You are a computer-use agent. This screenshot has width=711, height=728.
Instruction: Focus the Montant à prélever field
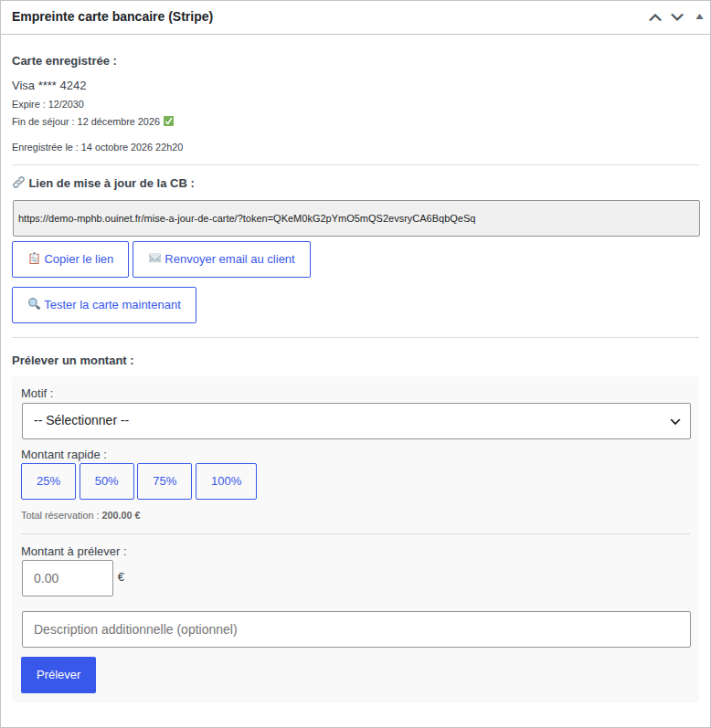pos(68,578)
